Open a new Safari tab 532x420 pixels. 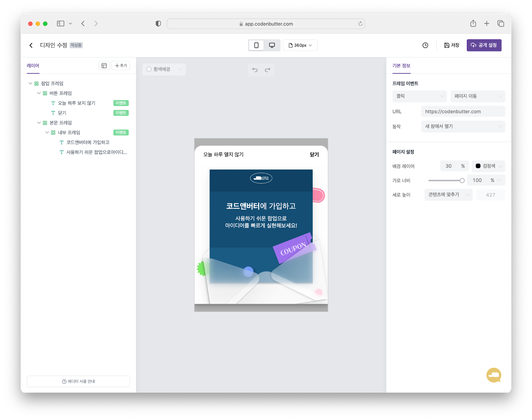[x=486, y=23]
